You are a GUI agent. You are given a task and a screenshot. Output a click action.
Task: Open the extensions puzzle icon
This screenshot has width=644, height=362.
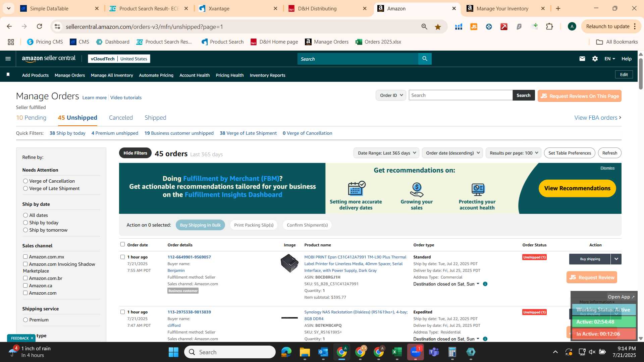click(x=549, y=26)
